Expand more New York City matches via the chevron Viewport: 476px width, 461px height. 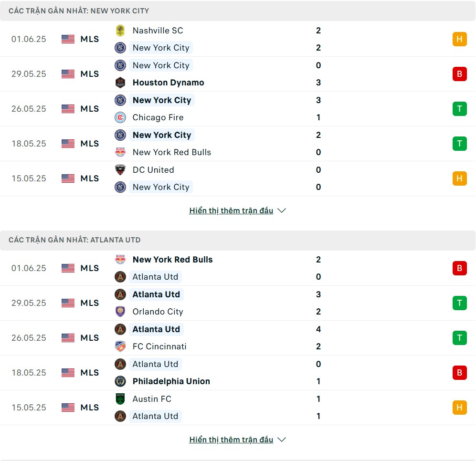[282, 210]
